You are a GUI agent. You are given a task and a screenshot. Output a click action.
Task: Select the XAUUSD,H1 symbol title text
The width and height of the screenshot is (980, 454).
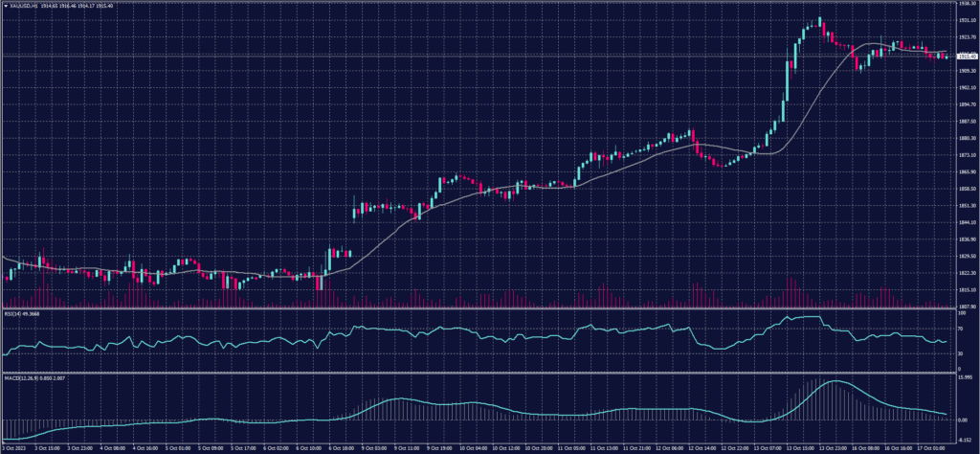(x=24, y=6)
